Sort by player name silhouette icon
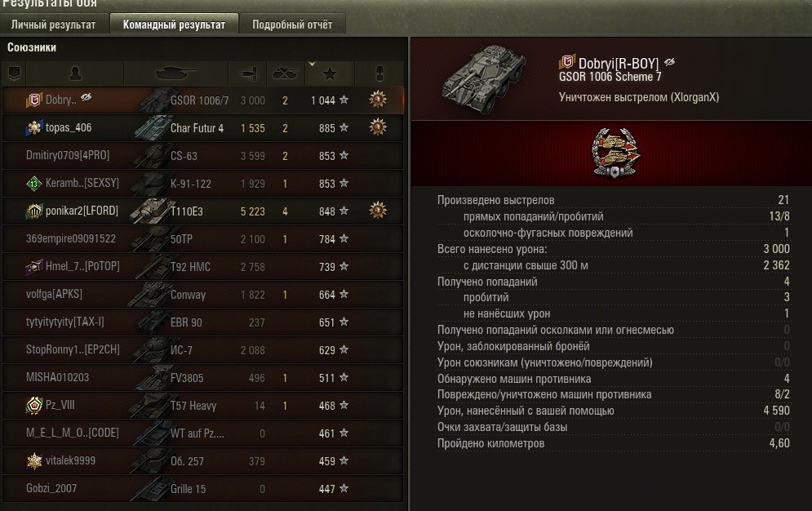Image resolution: width=812 pixels, height=511 pixels. 75,74
